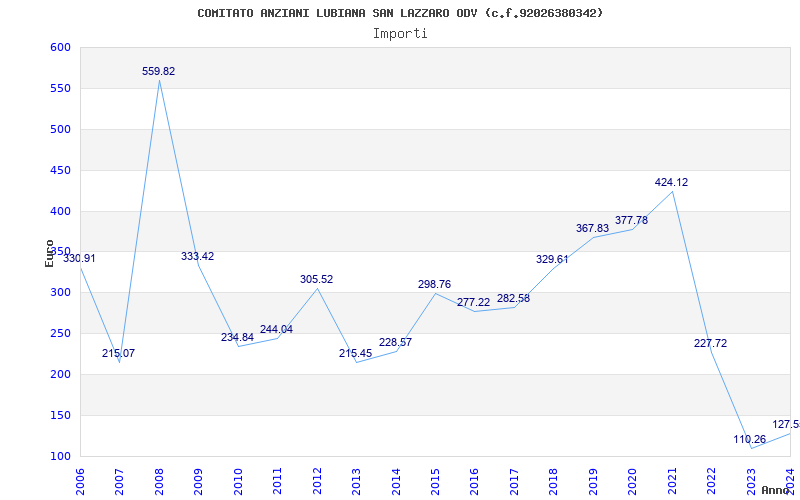
Task: Click the 333.42 data label
Action: pyautogui.click(x=197, y=256)
